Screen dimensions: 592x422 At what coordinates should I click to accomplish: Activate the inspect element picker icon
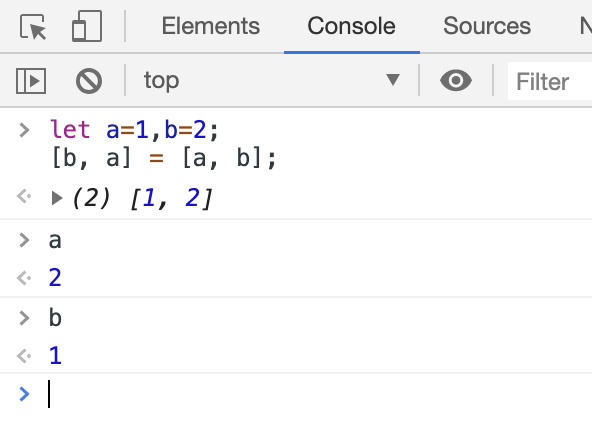(33, 26)
